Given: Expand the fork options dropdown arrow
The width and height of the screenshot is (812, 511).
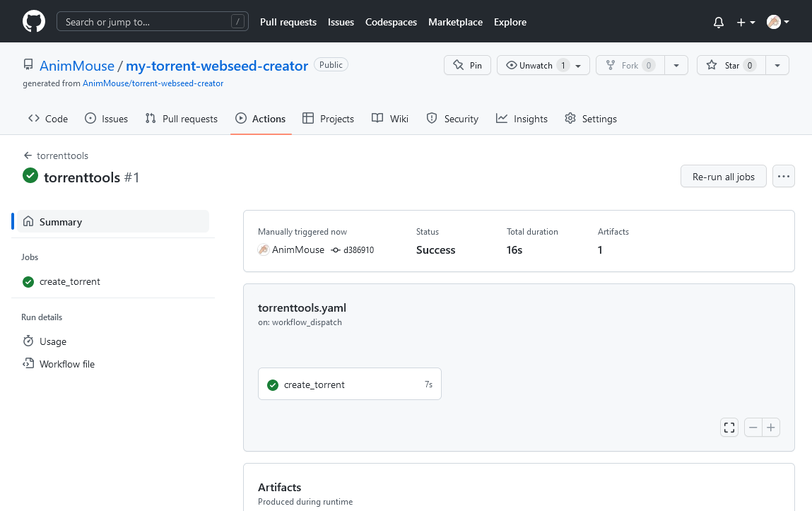Looking at the screenshot, I should (x=676, y=65).
